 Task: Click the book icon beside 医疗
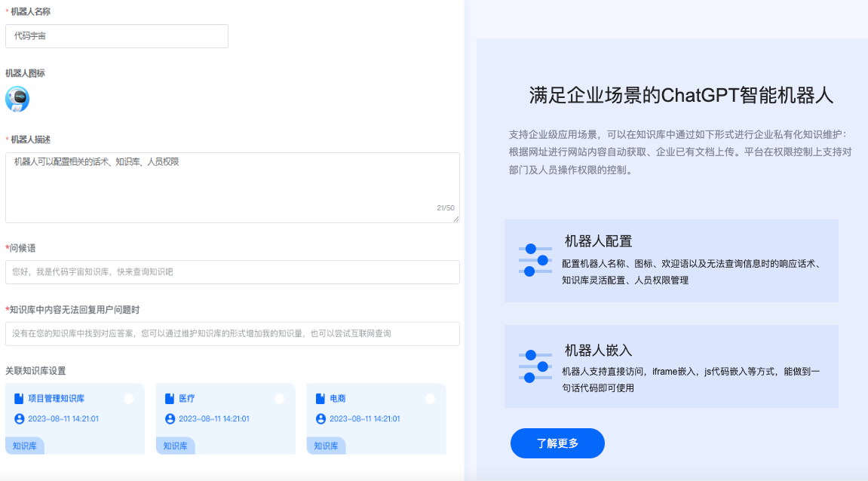pyautogui.click(x=170, y=399)
